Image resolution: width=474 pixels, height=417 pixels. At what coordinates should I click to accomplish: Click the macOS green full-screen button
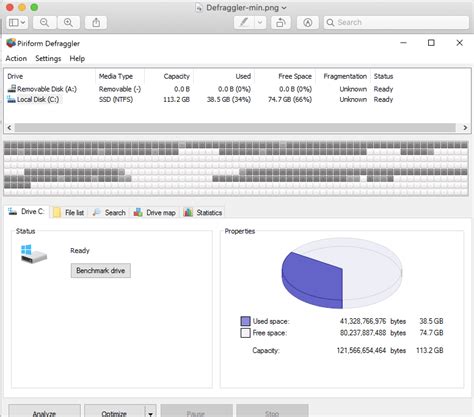pos(34,7)
